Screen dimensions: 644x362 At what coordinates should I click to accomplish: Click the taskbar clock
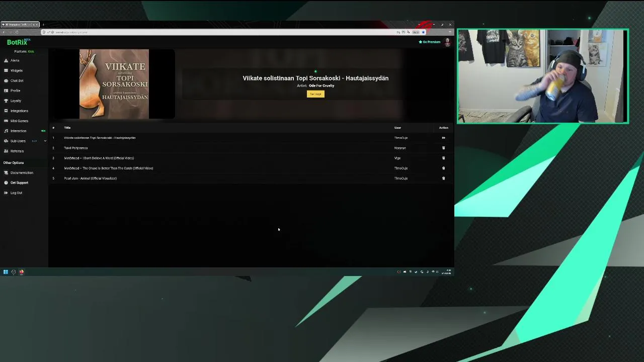tap(447, 272)
